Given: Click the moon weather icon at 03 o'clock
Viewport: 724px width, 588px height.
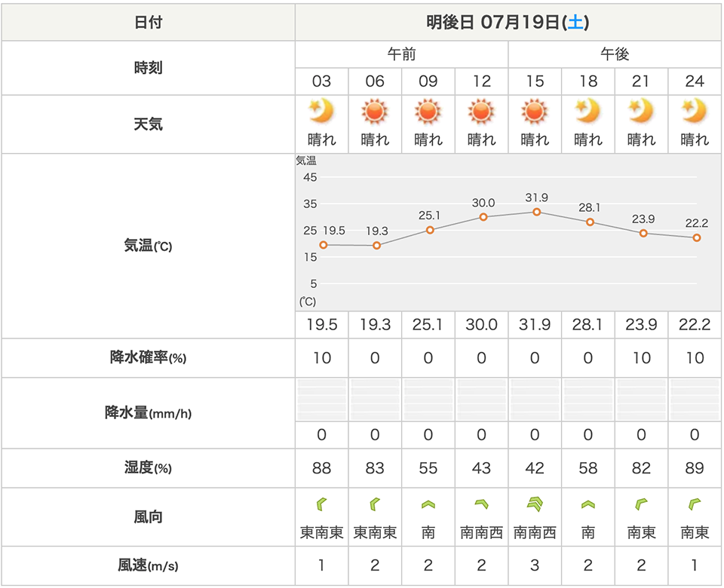Looking at the screenshot, I should tap(322, 112).
